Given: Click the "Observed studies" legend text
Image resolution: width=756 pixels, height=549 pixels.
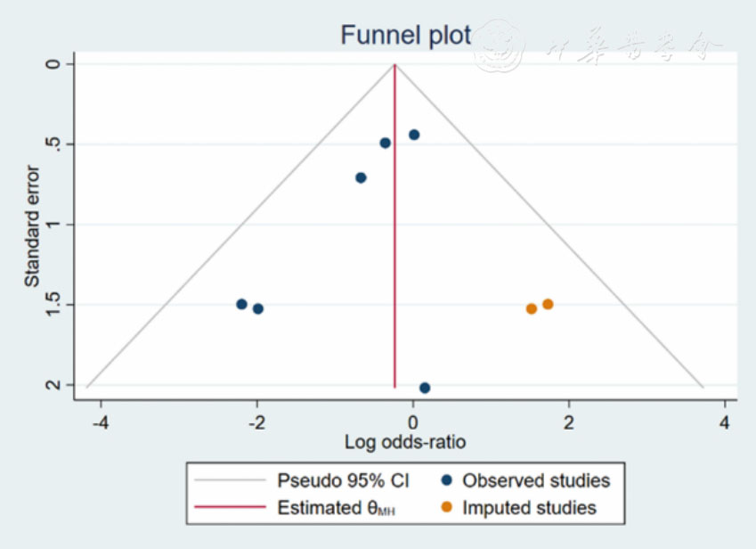Looking at the screenshot, I should (537, 480).
